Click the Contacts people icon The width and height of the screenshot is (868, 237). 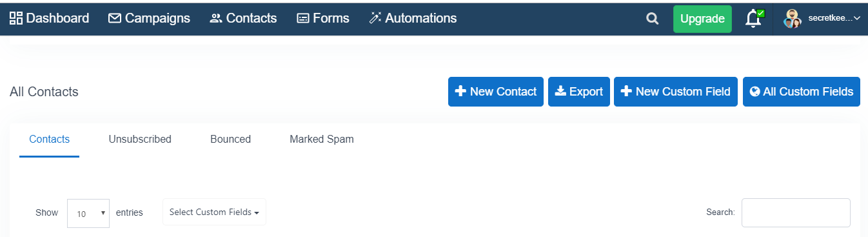216,19
